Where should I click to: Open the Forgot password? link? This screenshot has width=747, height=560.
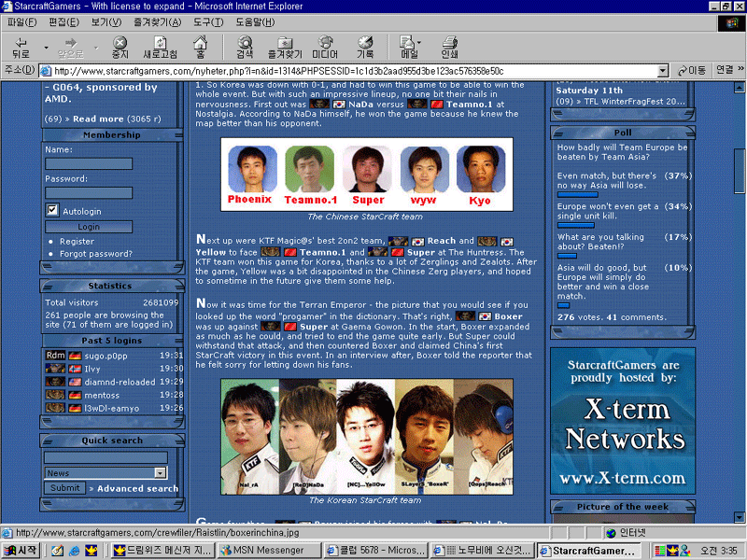(x=96, y=254)
